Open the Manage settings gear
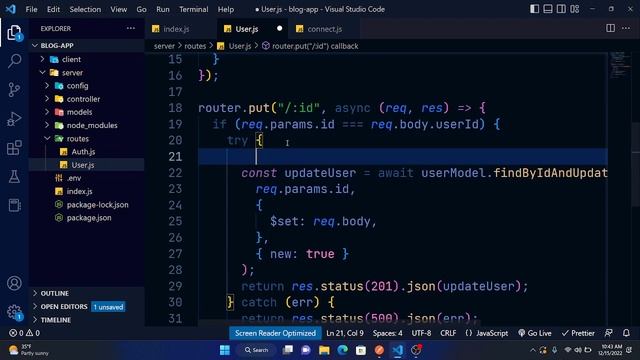Viewport: 640px width, 360px height. [x=14, y=312]
